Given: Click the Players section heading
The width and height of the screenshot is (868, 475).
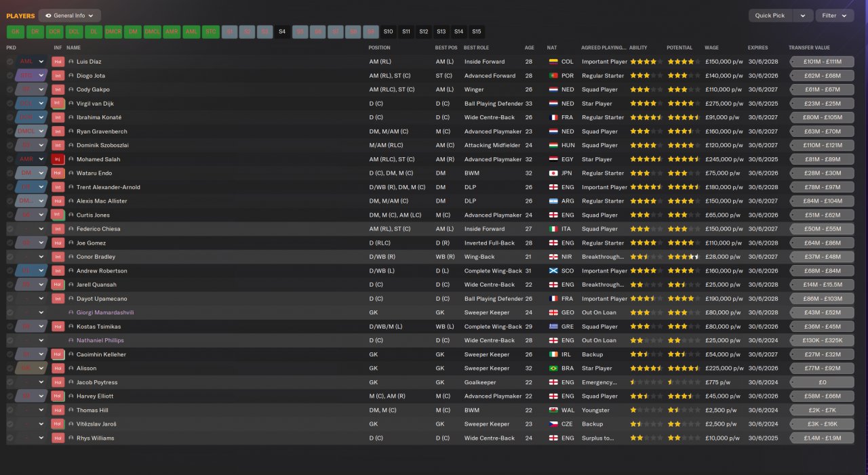Looking at the screenshot, I should [20, 16].
